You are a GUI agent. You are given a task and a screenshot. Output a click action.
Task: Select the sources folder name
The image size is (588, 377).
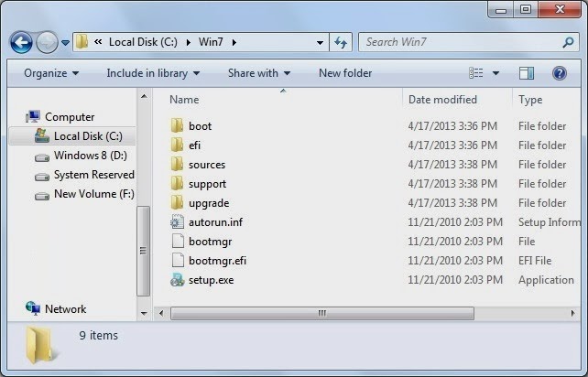point(207,165)
